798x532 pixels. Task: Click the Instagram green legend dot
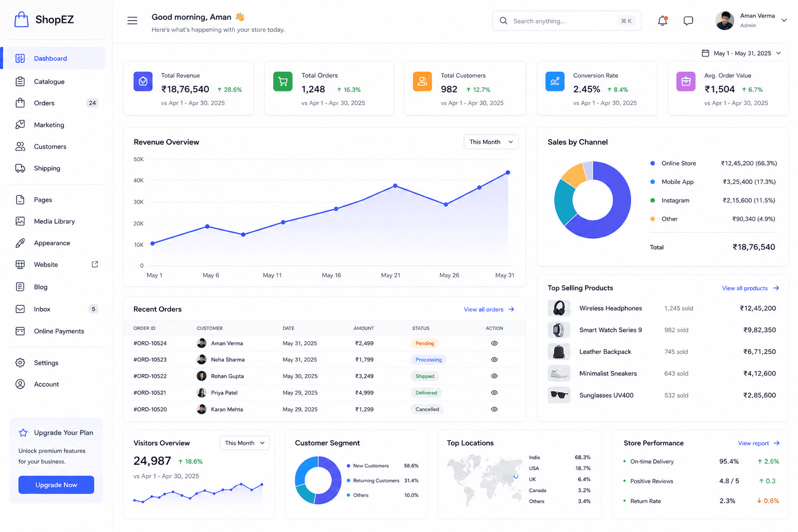pyautogui.click(x=653, y=201)
